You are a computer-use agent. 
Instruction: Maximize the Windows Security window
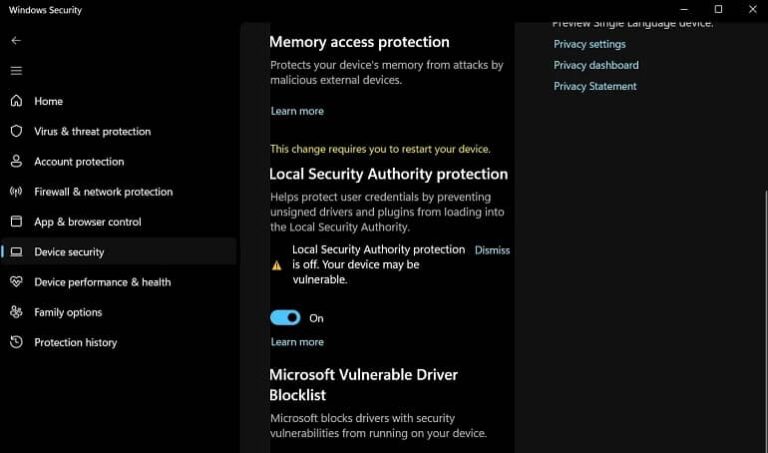click(718, 9)
